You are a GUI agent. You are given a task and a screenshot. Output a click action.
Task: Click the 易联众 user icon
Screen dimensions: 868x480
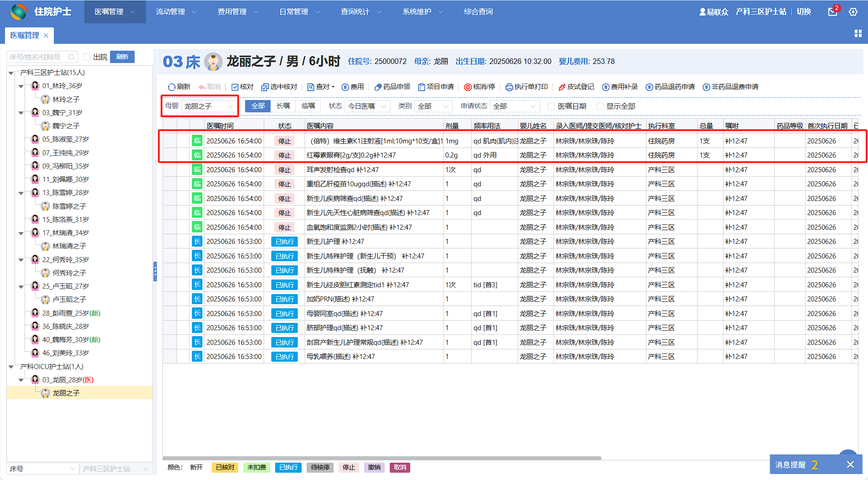[703, 12]
